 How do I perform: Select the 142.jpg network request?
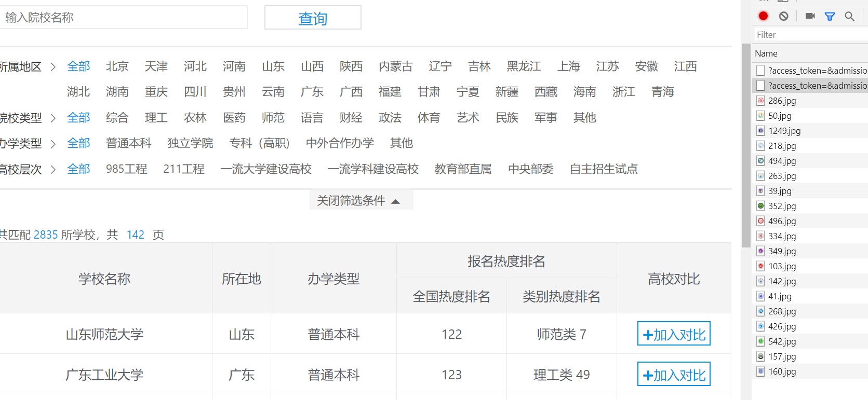click(x=810, y=281)
